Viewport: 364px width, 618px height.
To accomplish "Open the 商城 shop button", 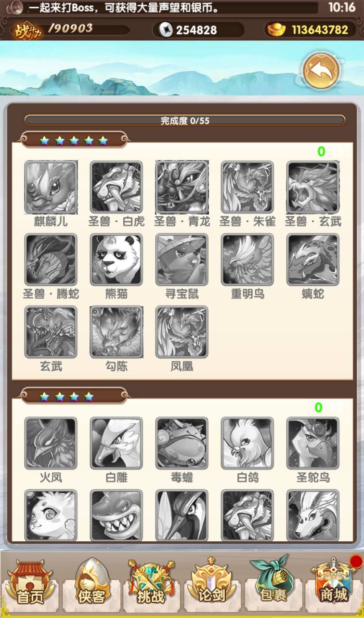I will 334,583.
